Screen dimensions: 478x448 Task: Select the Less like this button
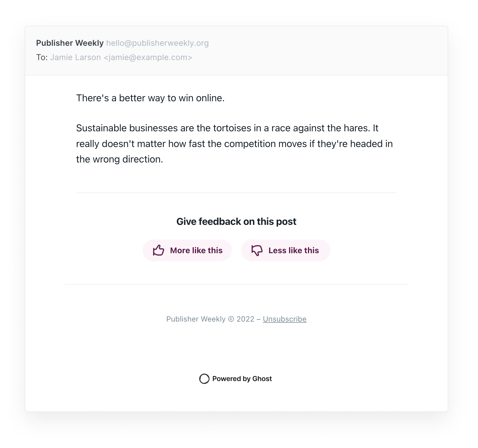click(x=286, y=250)
